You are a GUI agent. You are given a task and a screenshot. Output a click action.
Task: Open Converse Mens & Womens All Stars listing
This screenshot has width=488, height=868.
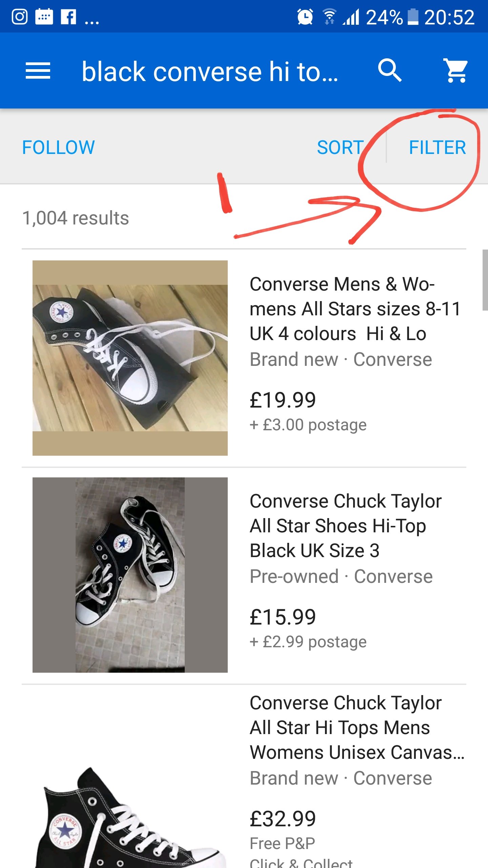coord(355,309)
